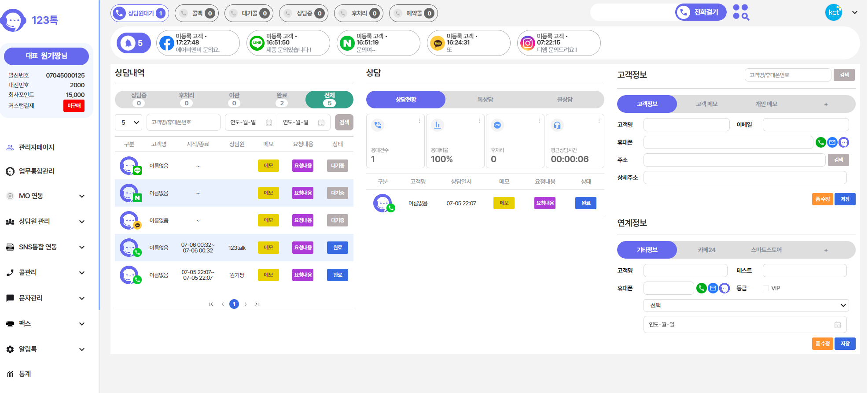Click the mail icon in 연계정보 휴대폰 row

tap(713, 288)
